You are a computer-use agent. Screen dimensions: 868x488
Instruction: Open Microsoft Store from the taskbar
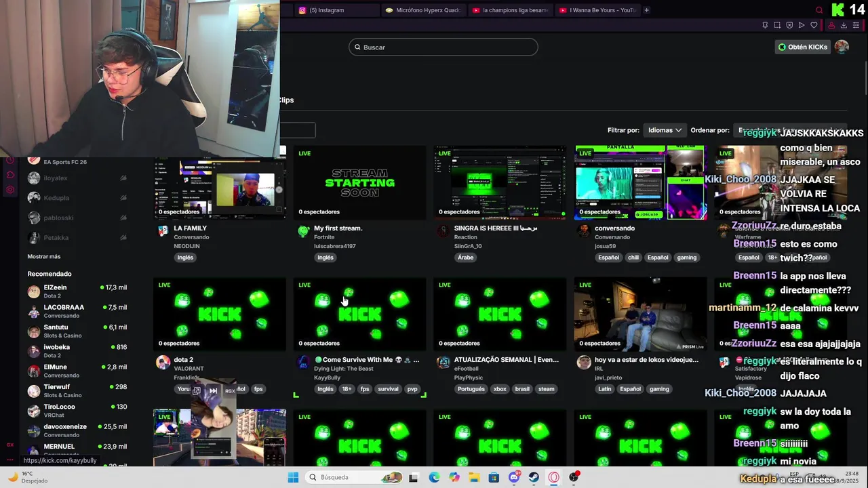tap(494, 477)
